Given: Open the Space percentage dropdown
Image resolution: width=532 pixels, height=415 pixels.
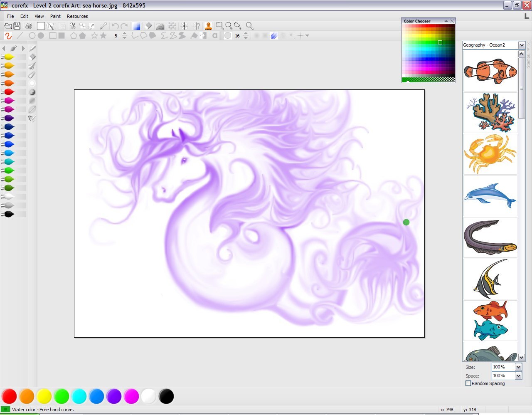Looking at the screenshot, I should [x=517, y=375].
